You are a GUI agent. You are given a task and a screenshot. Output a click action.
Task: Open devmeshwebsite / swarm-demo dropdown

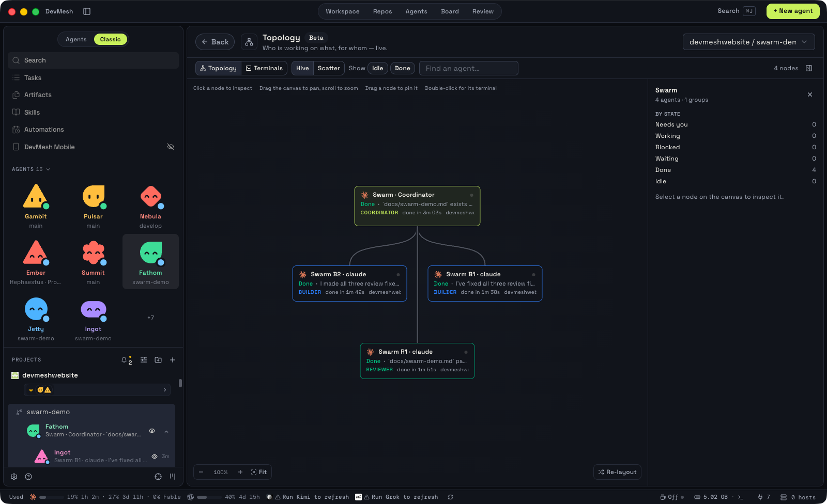[748, 42]
